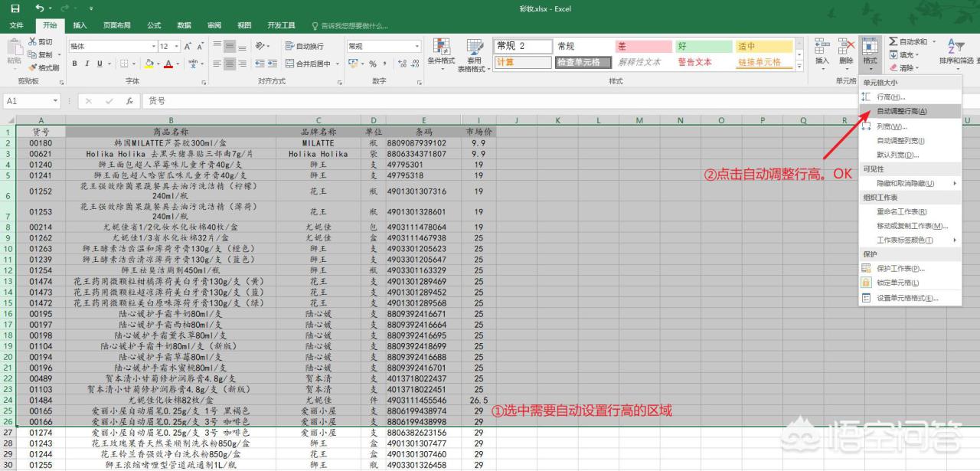
Task: Switch to the Formulas (公式) tab
Action: click(x=154, y=25)
